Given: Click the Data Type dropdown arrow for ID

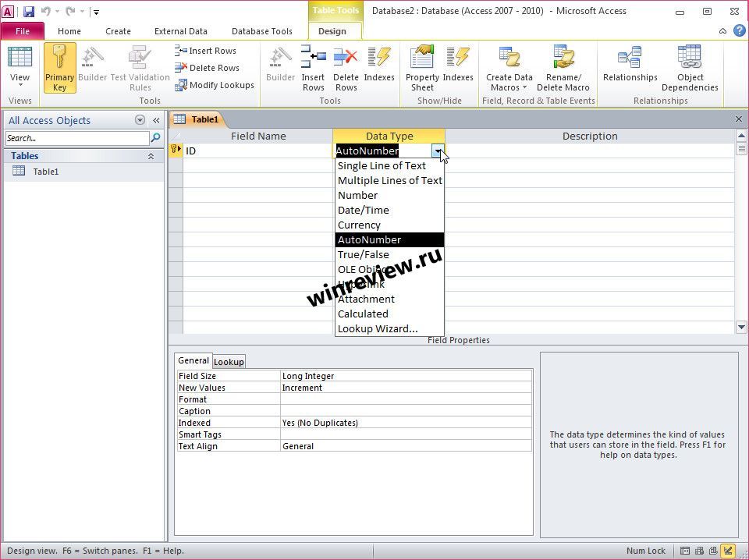Looking at the screenshot, I should [x=438, y=151].
